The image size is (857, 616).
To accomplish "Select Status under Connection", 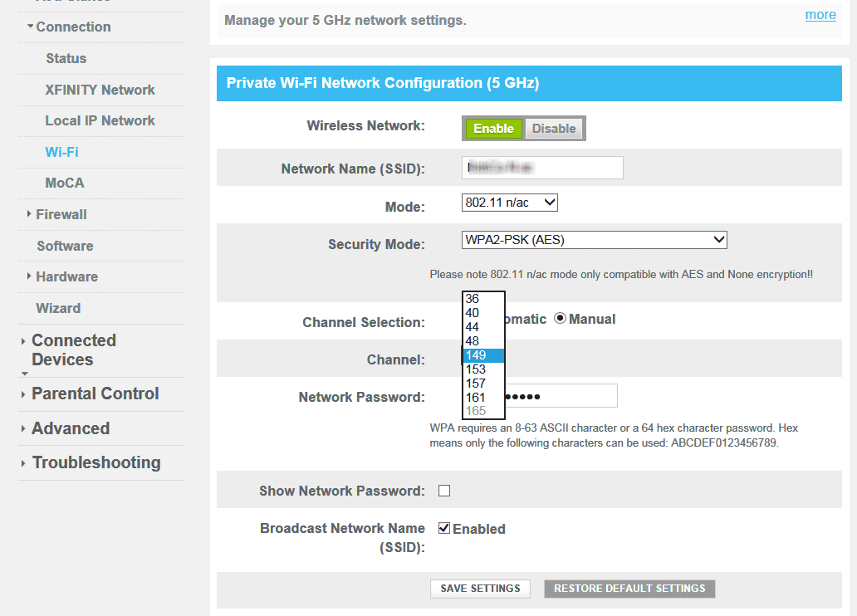I will coord(66,58).
